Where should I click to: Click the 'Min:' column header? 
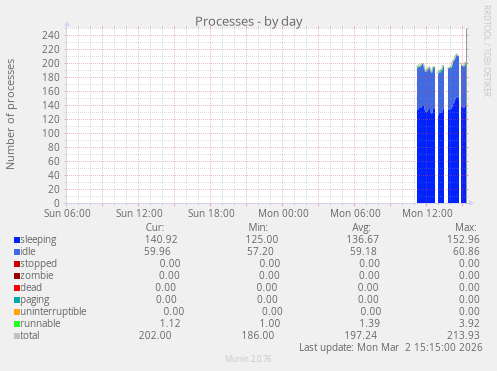click(x=258, y=227)
